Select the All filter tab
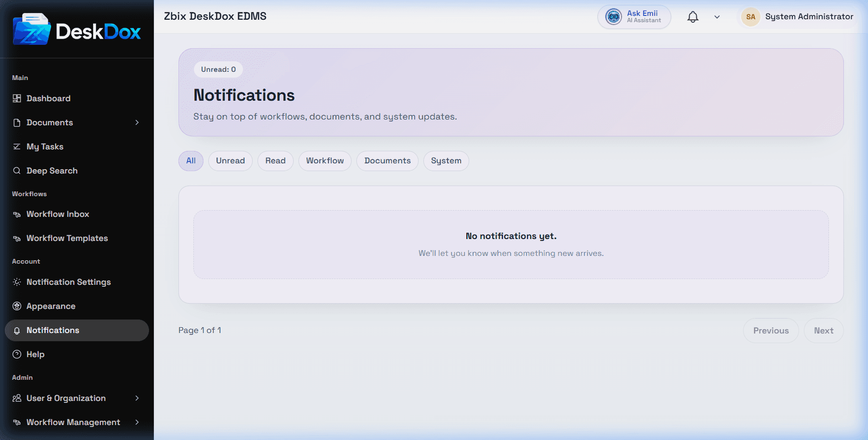 (191, 161)
